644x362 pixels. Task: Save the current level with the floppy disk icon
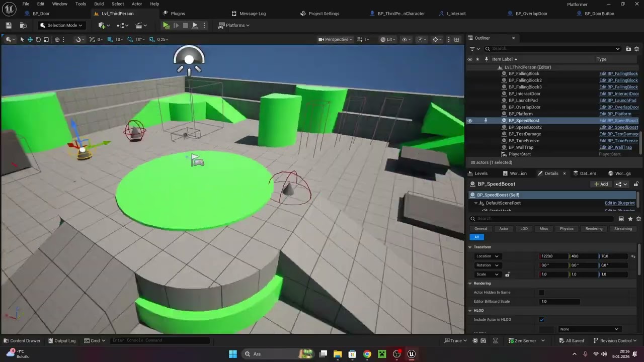(9, 25)
